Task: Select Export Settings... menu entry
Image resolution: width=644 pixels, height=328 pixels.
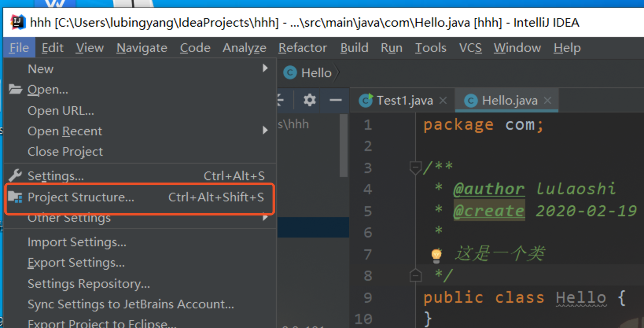Action: pyautogui.click(x=76, y=263)
